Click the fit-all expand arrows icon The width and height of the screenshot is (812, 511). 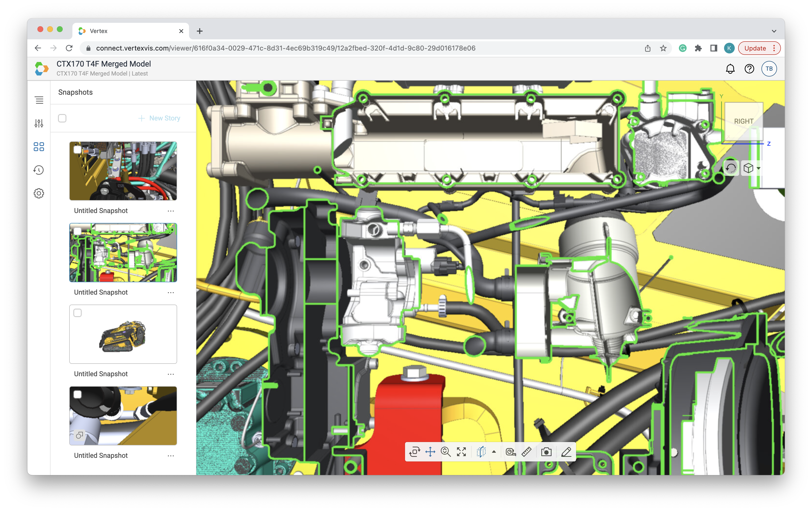[461, 452]
